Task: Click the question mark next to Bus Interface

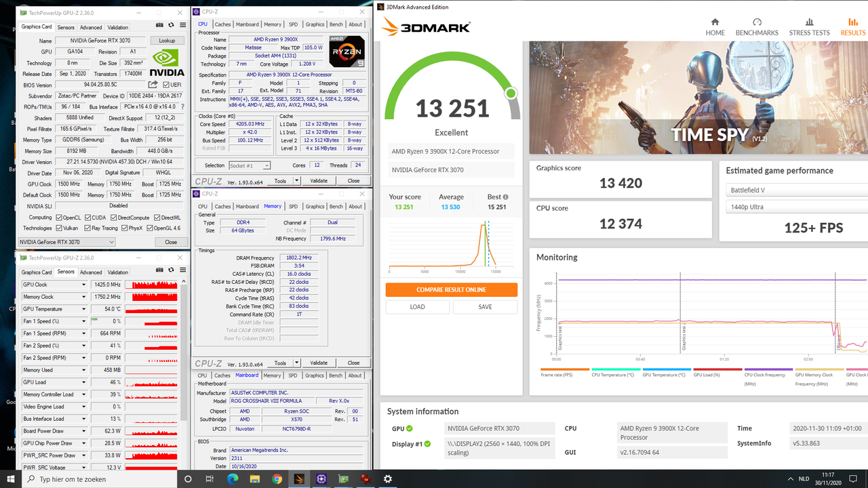Action: tap(182, 106)
